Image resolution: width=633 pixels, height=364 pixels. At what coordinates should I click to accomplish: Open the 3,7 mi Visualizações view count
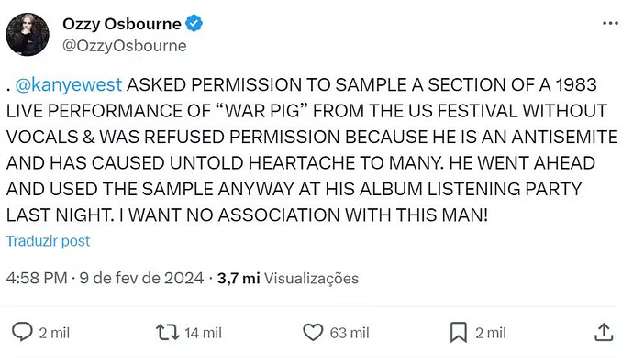coord(288,278)
